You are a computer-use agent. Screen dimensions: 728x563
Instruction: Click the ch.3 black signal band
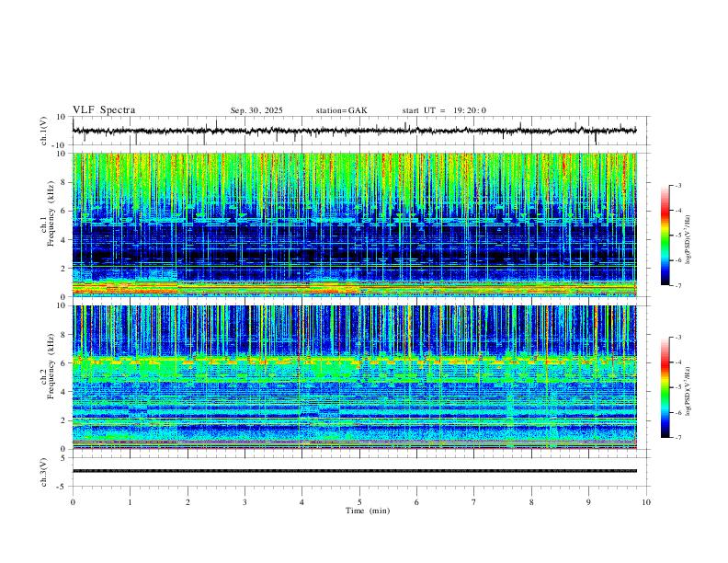[354, 471]
